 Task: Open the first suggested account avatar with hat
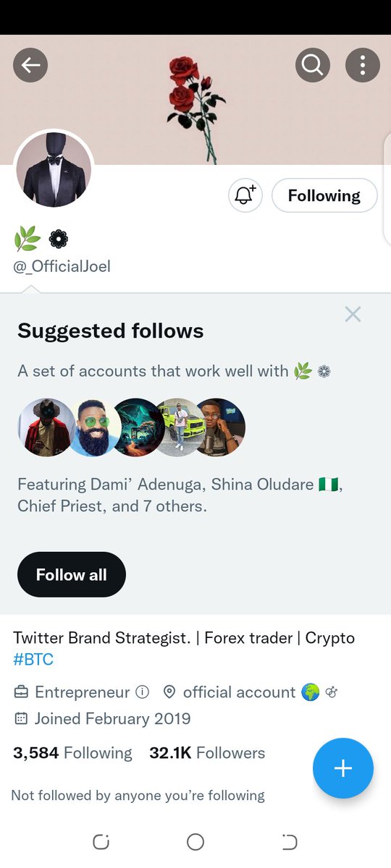pos(45,427)
